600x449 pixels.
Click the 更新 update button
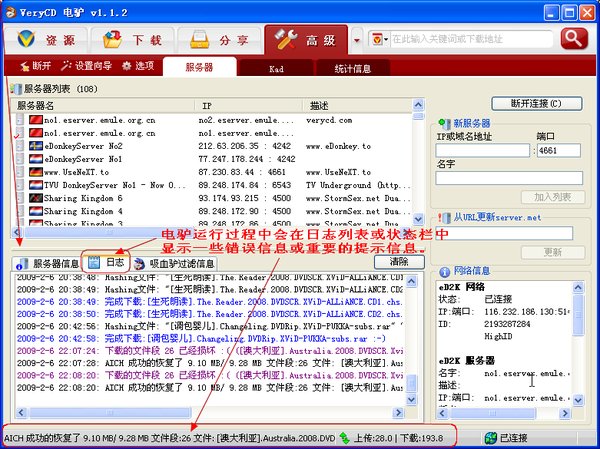point(553,252)
